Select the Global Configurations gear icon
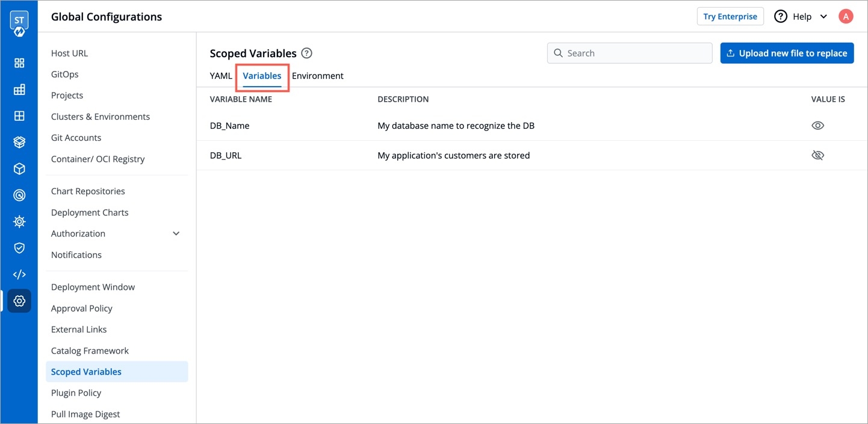This screenshot has height=424, width=868. coord(19,301)
